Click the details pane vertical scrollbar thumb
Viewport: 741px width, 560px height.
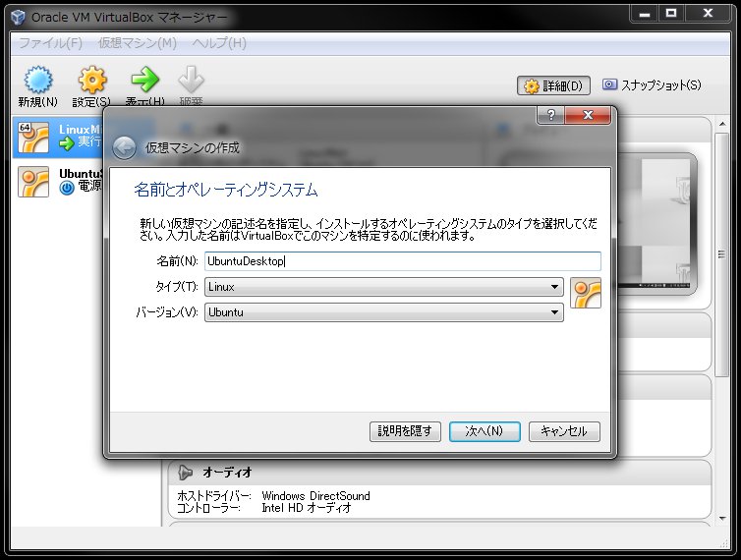(x=721, y=254)
